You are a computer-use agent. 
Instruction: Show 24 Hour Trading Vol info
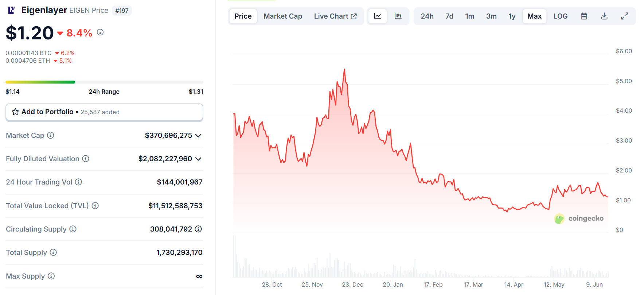(x=78, y=182)
